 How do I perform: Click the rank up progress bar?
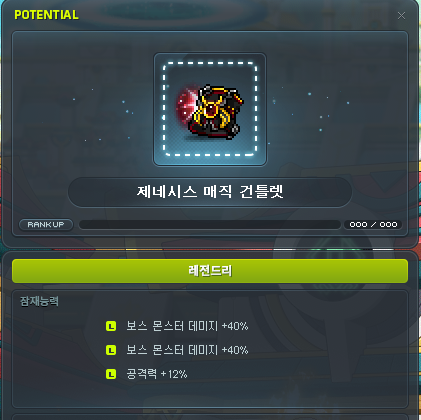[210, 225]
